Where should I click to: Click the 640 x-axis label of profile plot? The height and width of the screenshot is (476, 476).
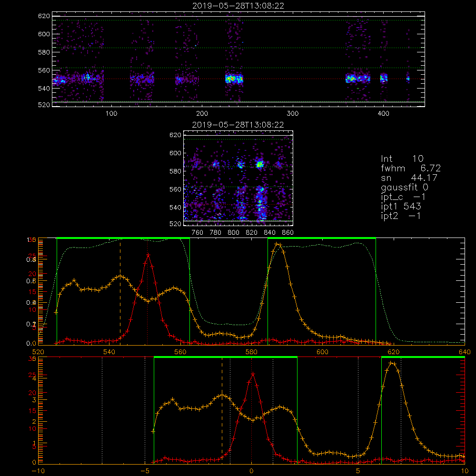pos(465,352)
